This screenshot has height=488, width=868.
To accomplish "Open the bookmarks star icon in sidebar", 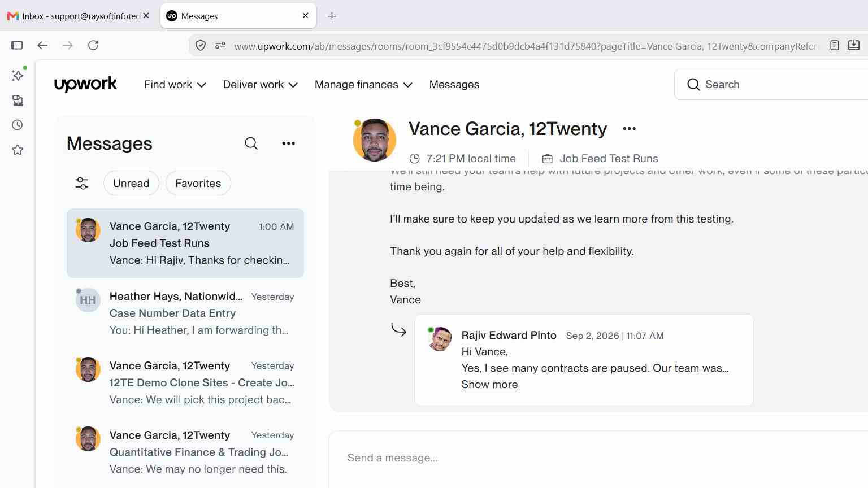I will [x=18, y=150].
